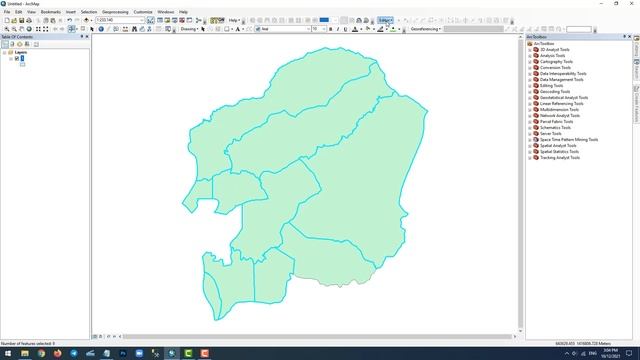
Task: Activate the Select Features tool
Action: point(71,29)
